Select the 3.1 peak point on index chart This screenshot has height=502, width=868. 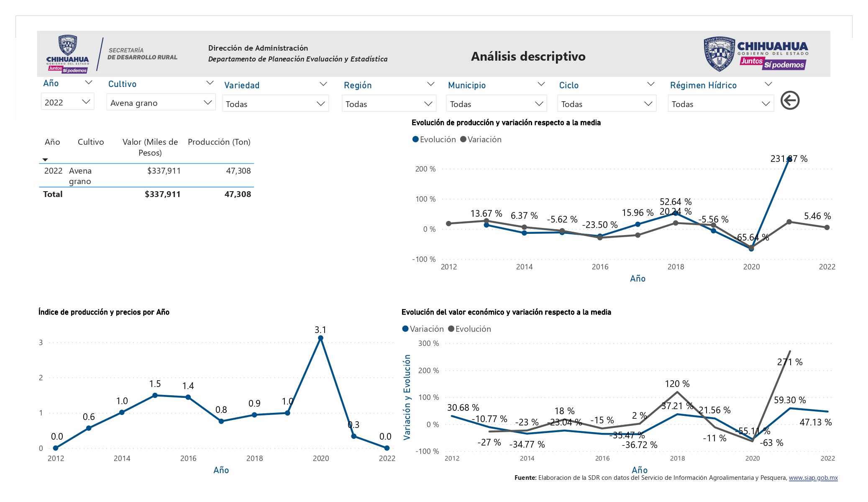[x=320, y=338]
